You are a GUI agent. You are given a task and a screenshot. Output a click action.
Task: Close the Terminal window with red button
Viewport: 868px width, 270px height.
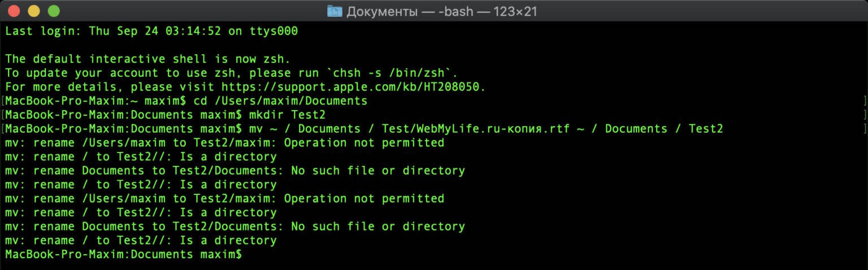(14, 11)
